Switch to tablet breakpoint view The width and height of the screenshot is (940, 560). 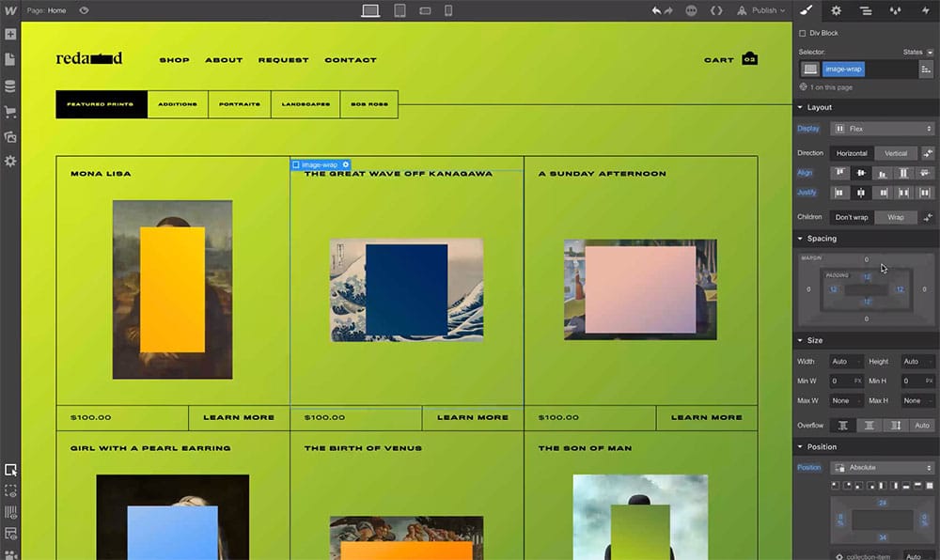(399, 10)
